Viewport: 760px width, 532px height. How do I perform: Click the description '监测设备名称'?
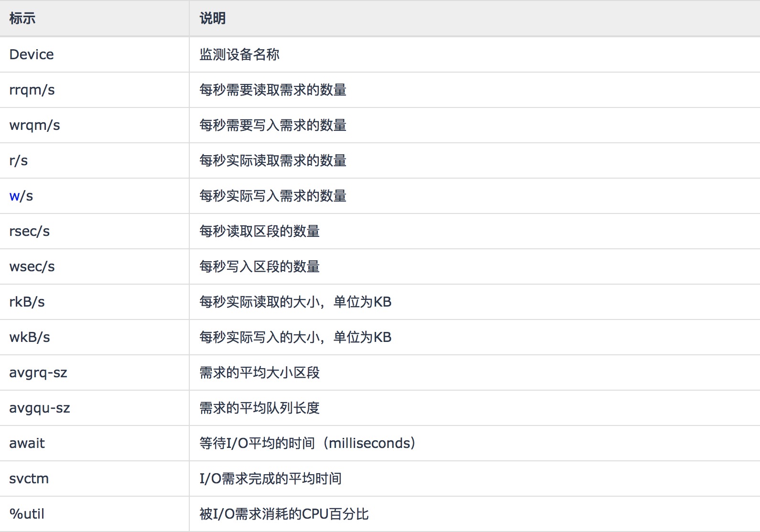point(239,54)
